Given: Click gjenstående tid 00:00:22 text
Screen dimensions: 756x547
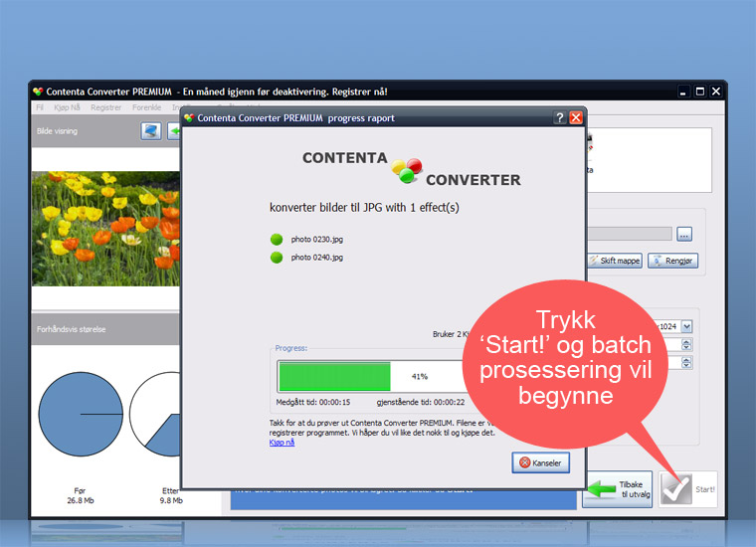Looking at the screenshot, I should tap(421, 402).
